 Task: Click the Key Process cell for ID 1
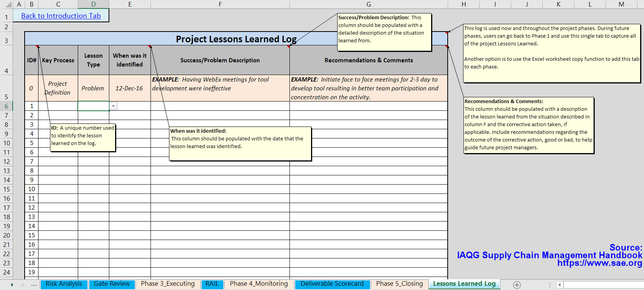click(x=58, y=106)
